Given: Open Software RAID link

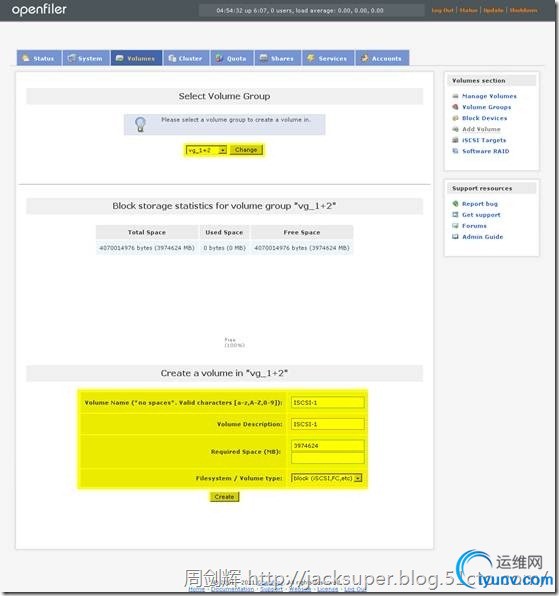Looking at the screenshot, I should tap(485, 151).
